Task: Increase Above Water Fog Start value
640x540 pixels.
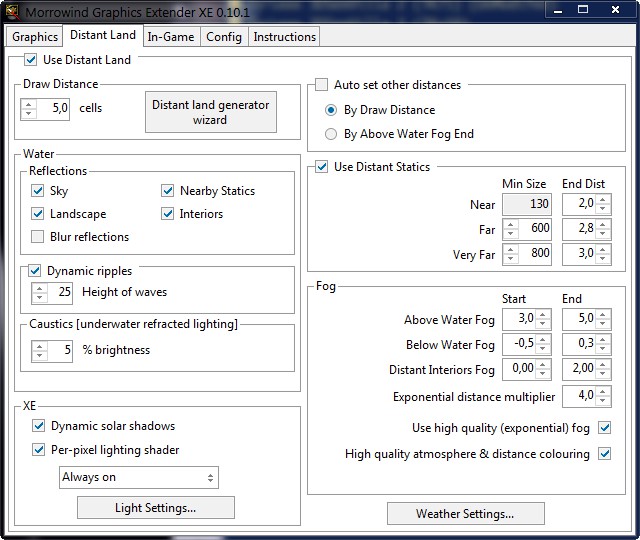Action: point(543,315)
